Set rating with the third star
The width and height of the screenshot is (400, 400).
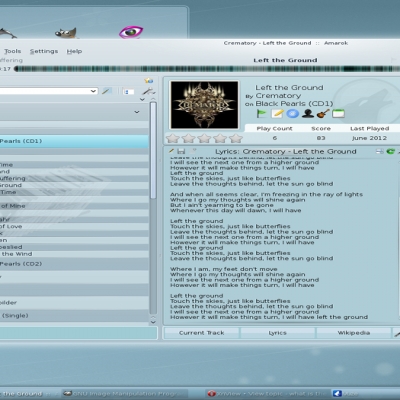[204, 138]
